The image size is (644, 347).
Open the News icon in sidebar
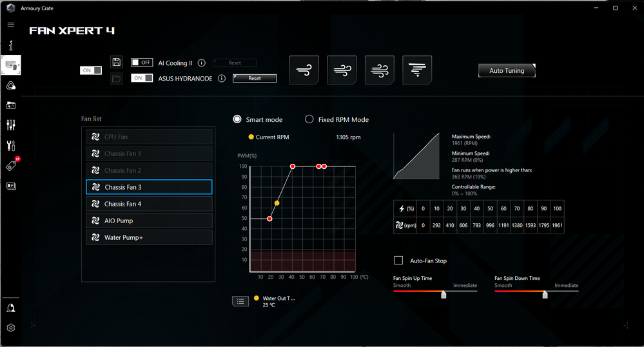(11, 186)
